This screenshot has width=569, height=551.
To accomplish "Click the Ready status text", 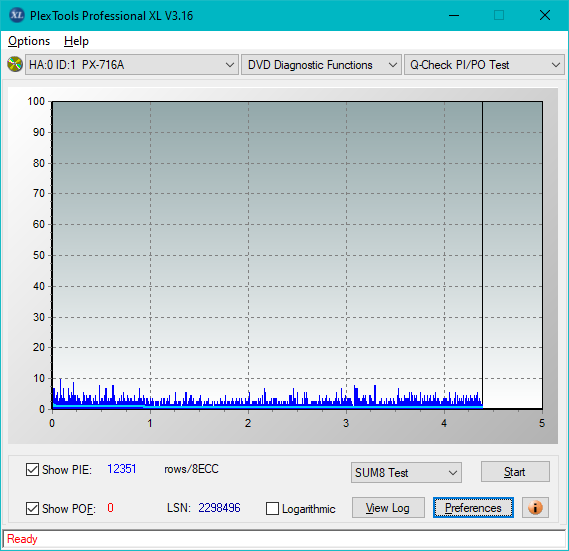I will pos(22,539).
